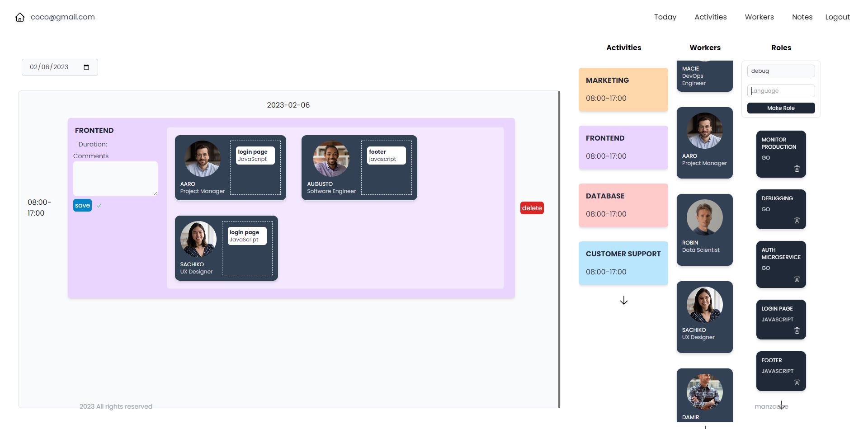The height and width of the screenshot is (429, 868).
Task: Delete the Footer role via trash icon
Action: pyautogui.click(x=797, y=382)
